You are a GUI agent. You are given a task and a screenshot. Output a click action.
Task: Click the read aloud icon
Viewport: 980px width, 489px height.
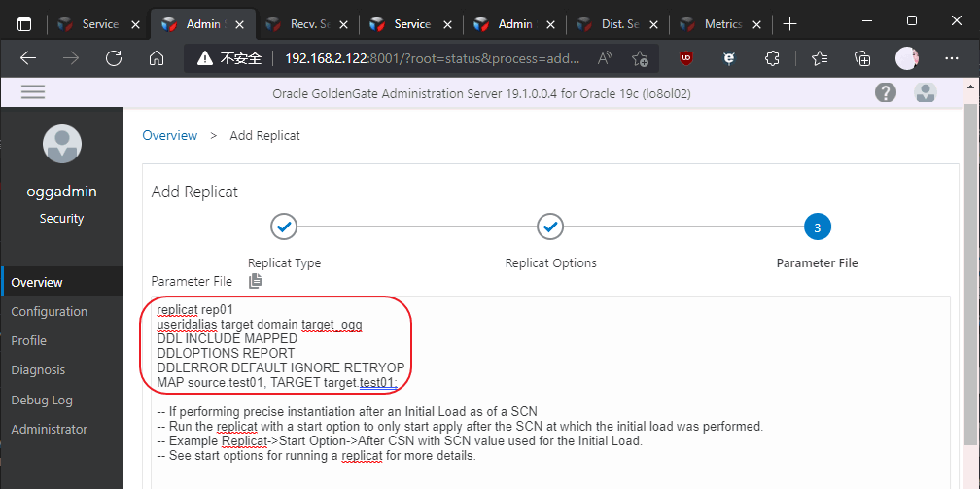tap(605, 58)
